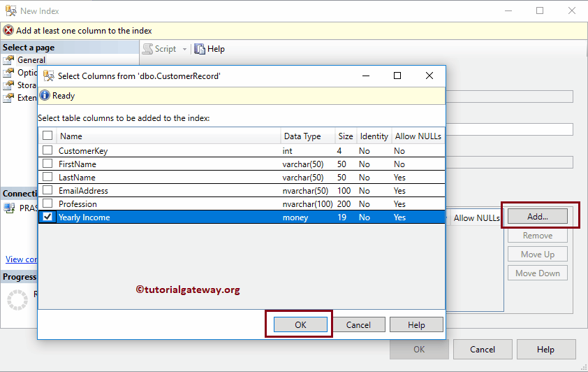This screenshot has height=372, width=588.
Task: Click the nvarchar(50) data type cell
Action: click(x=305, y=191)
